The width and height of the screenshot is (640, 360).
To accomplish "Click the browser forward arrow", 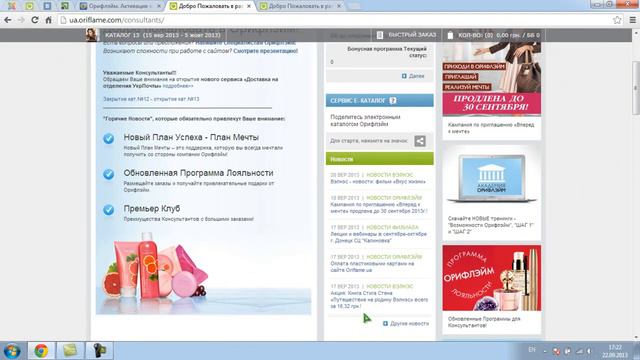I will pyautogui.click(x=21, y=20).
